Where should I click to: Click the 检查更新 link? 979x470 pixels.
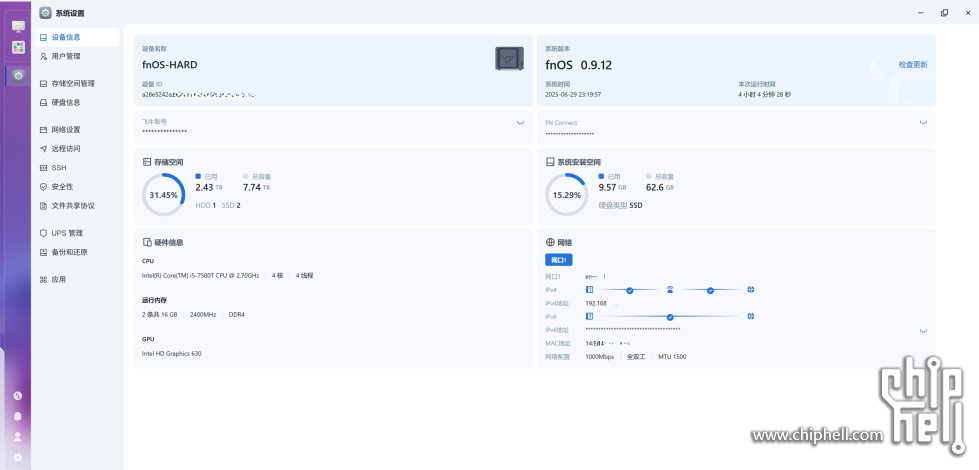[913, 64]
